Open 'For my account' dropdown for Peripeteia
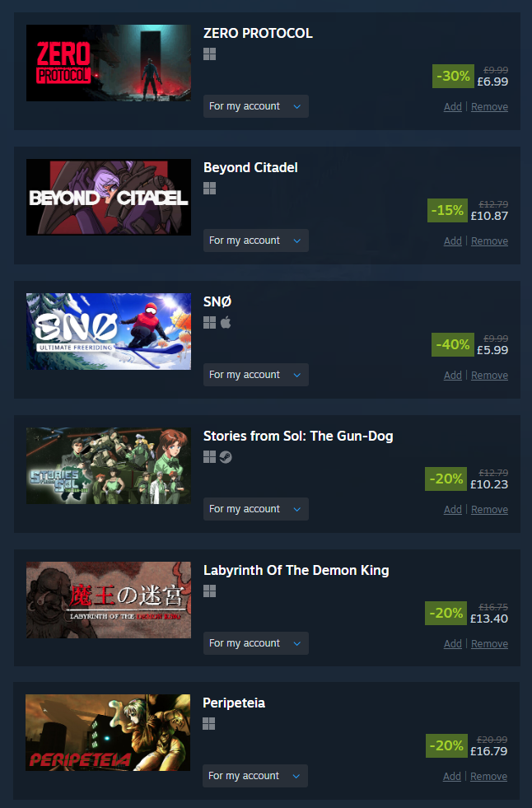This screenshot has width=532, height=808. (x=255, y=776)
